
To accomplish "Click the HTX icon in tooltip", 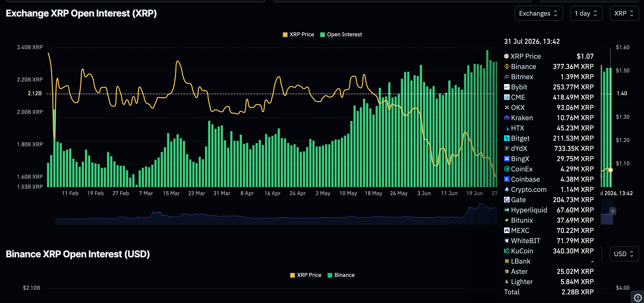I will (x=507, y=128).
